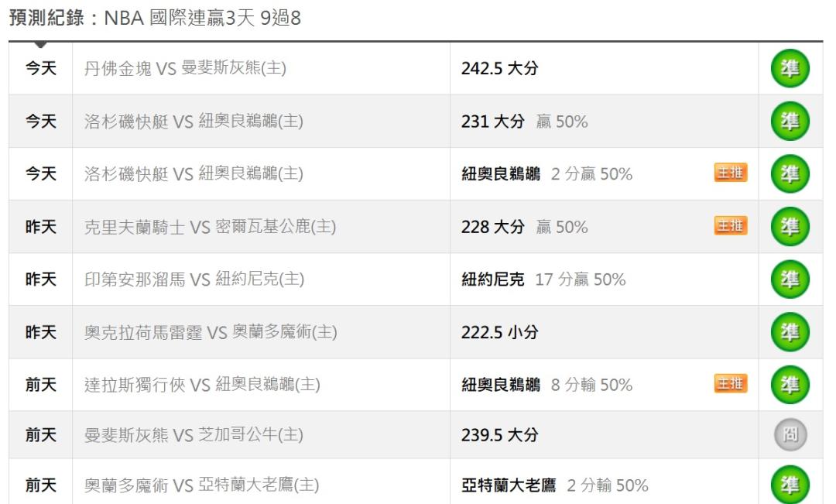The image size is (836, 504).
Task: Click green 準 icon for 克里夫蘭騎士 VS 密爾瓦基公鹿
Action: (x=790, y=227)
